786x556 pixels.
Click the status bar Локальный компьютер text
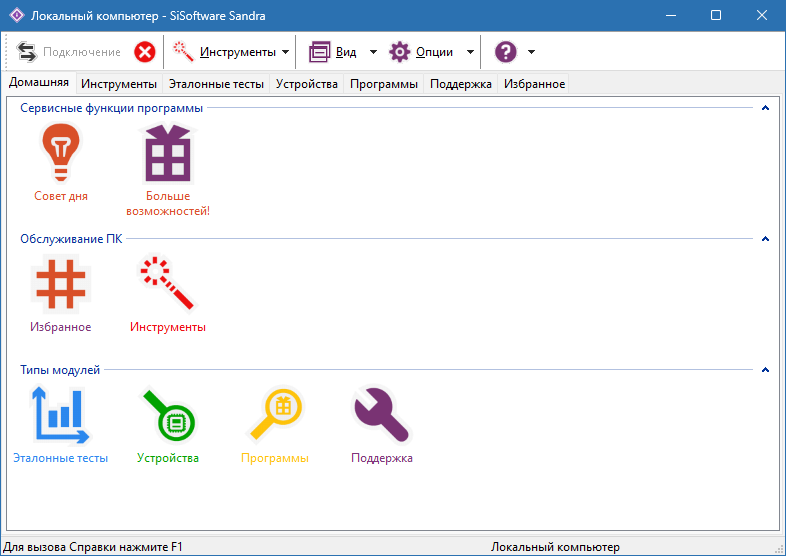(555, 547)
